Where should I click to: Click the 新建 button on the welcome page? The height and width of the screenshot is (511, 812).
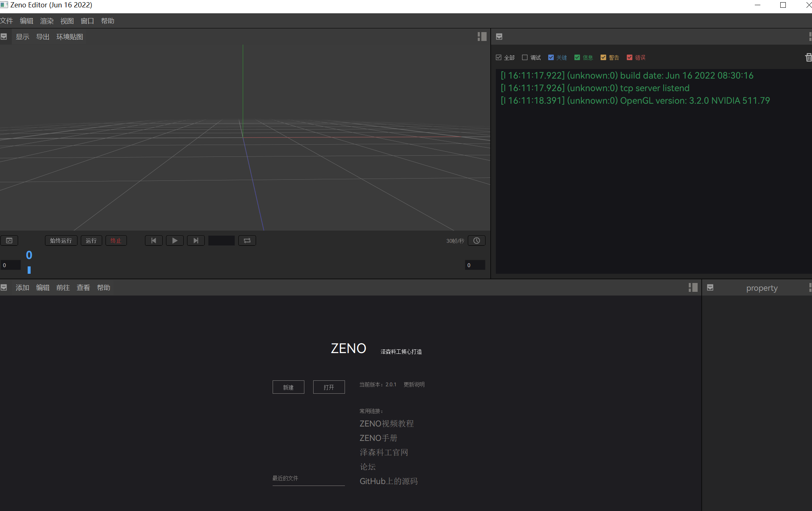pyautogui.click(x=288, y=387)
